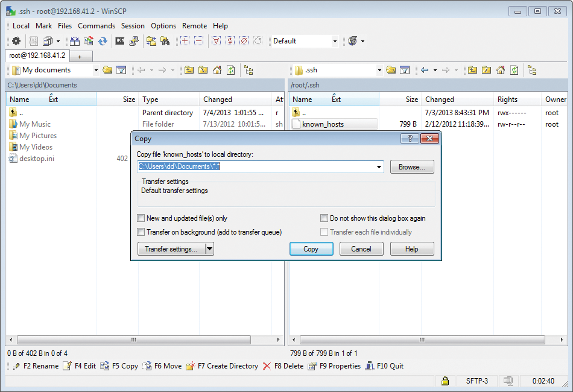Open the console terminal icon
573x392 pixels.
tap(120, 41)
